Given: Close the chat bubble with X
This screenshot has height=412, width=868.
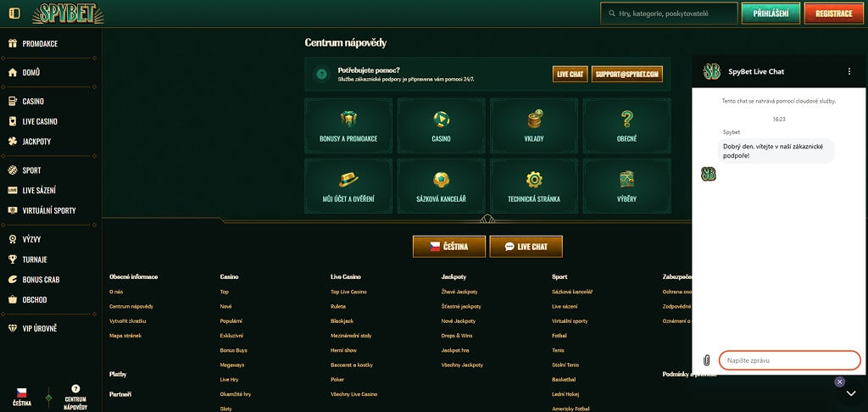Looking at the screenshot, I should point(840,381).
